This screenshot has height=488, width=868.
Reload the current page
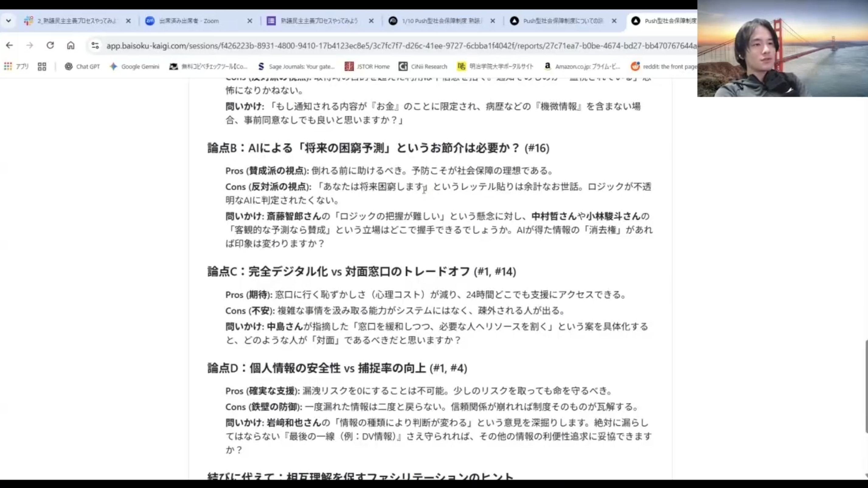click(50, 45)
